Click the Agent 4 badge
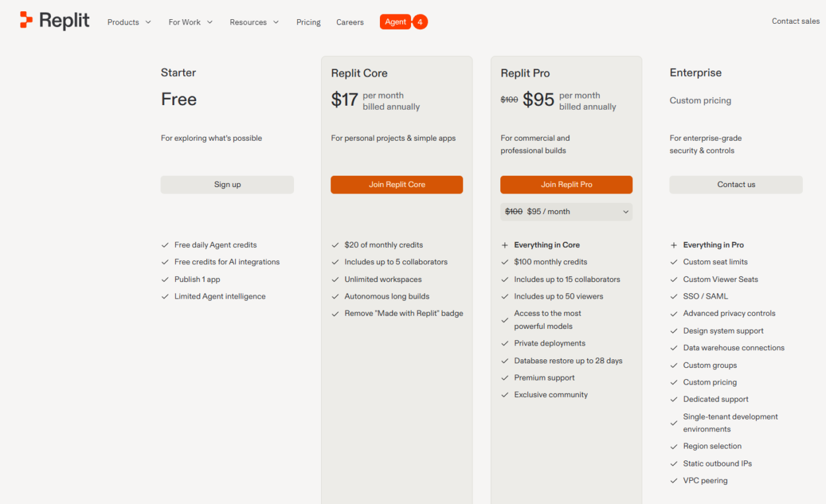The image size is (826, 504). point(403,22)
